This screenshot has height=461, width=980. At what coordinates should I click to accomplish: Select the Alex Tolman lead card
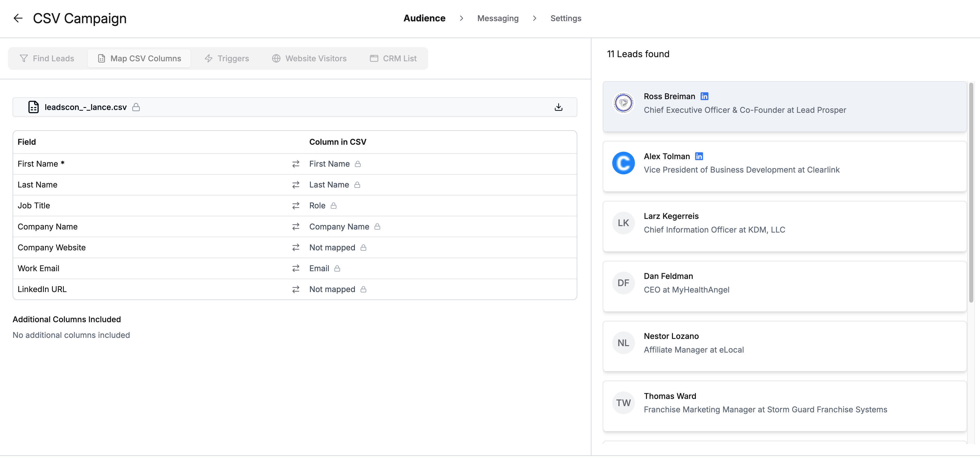coord(784,166)
